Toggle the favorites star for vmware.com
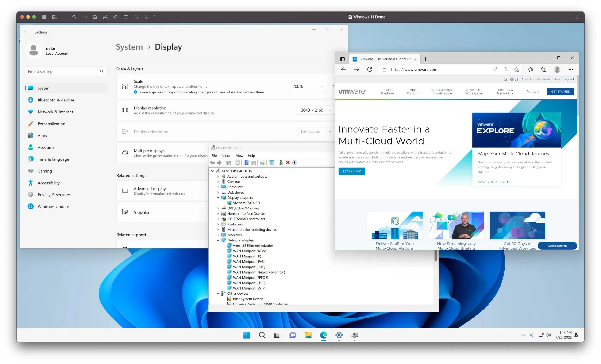This screenshot has width=601, height=364. (516, 70)
